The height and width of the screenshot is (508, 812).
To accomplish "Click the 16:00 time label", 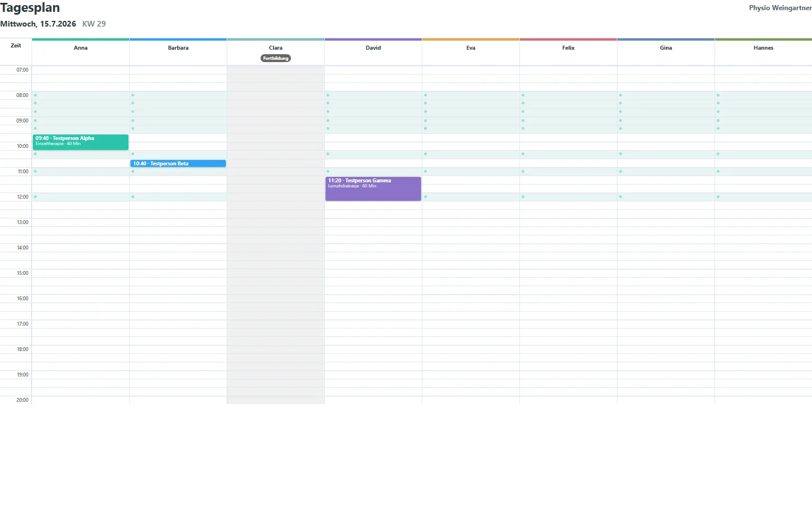I will tap(23, 299).
